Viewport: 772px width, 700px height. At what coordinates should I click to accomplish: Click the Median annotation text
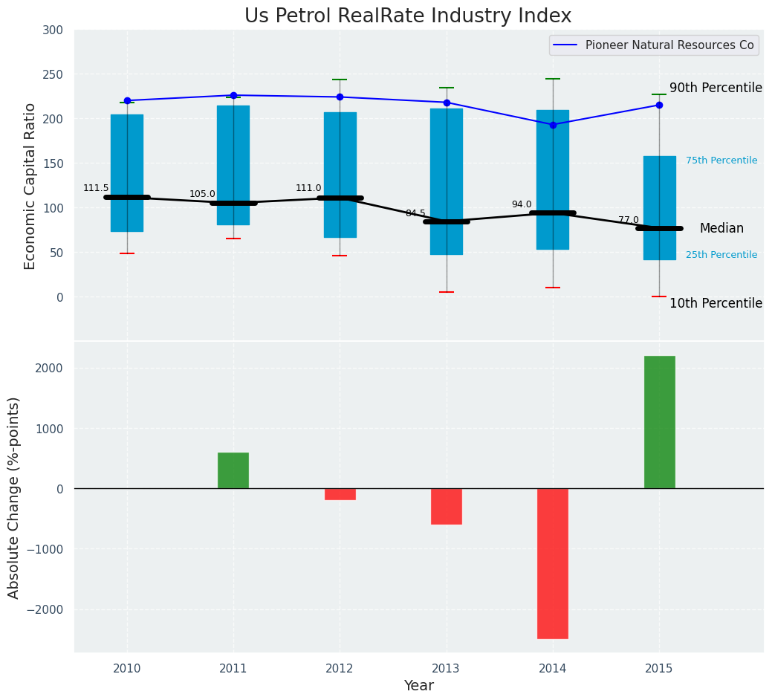pos(721,228)
